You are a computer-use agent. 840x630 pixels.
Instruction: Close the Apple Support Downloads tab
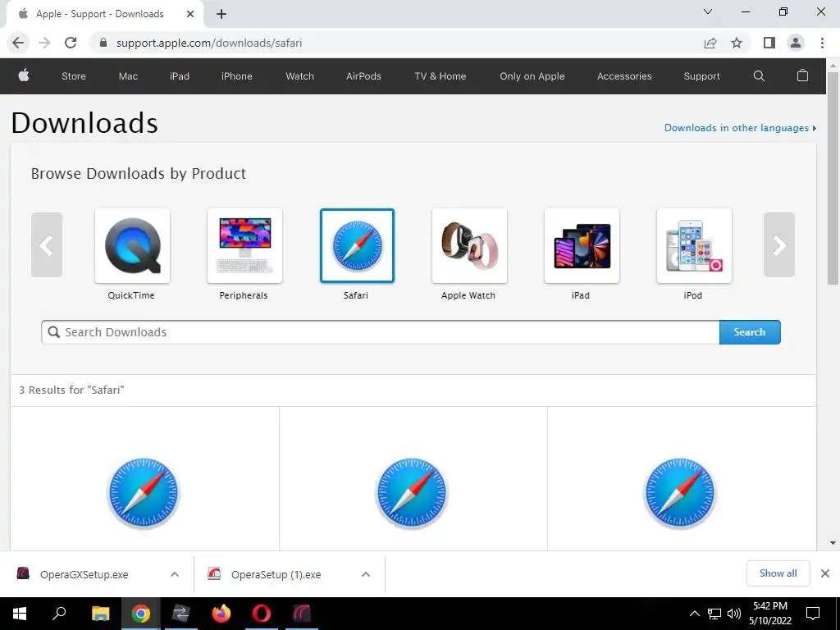coord(190,15)
